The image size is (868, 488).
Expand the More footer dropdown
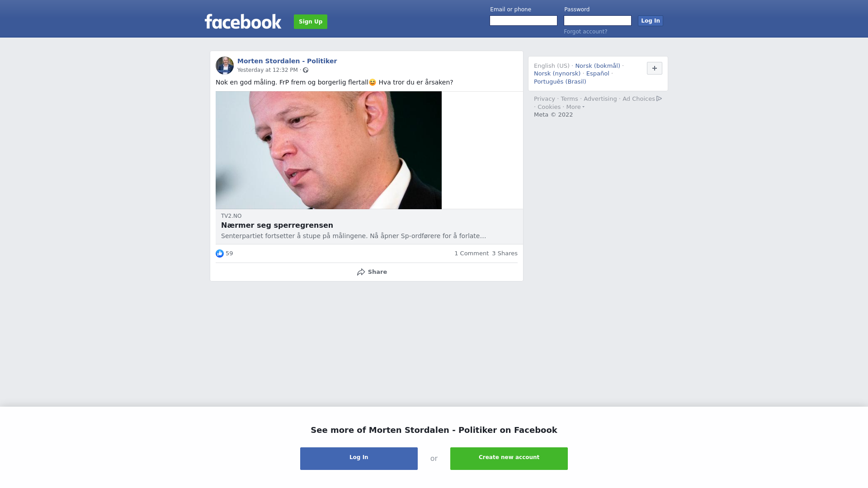[576, 107]
